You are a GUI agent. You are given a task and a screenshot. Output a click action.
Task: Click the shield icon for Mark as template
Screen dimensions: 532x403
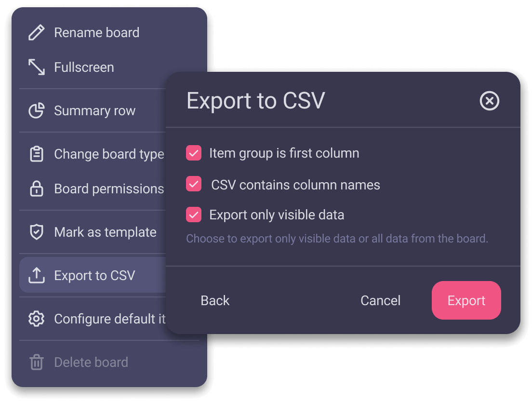[36, 232]
